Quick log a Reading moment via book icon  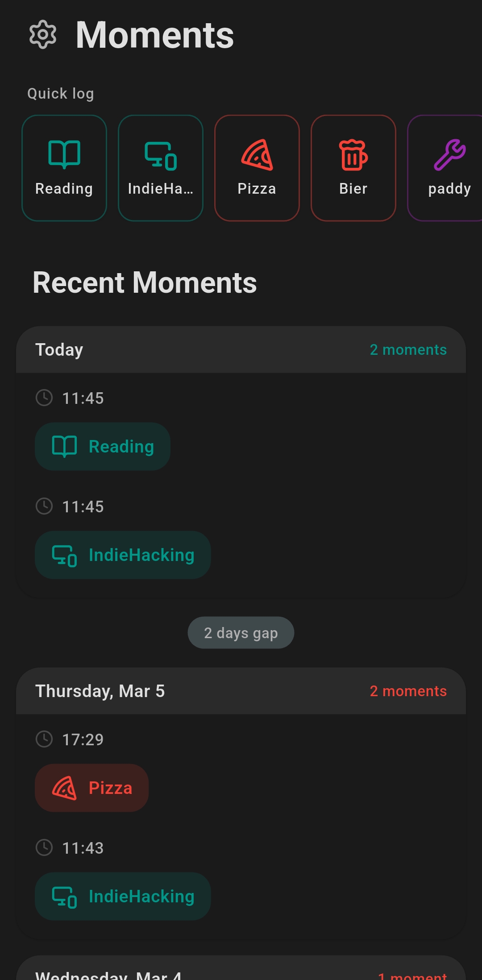(x=64, y=154)
